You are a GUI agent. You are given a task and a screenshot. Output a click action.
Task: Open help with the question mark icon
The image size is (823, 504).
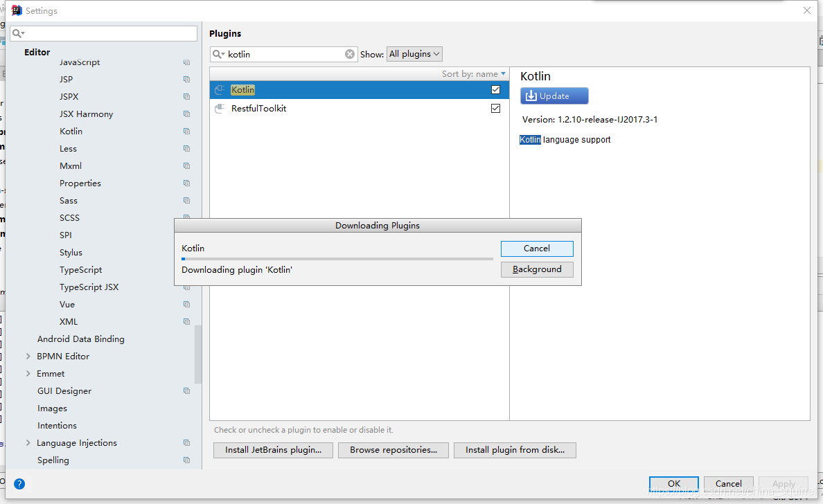pyautogui.click(x=19, y=483)
